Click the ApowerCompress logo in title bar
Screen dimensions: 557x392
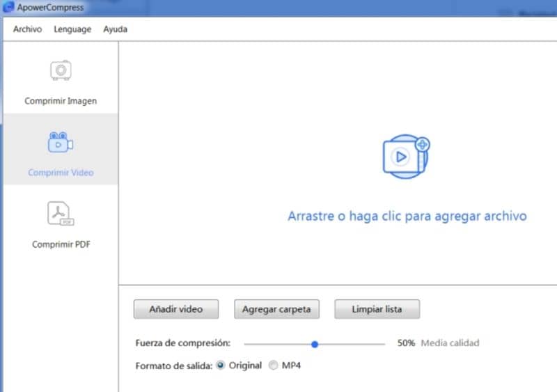click(x=8, y=7)
